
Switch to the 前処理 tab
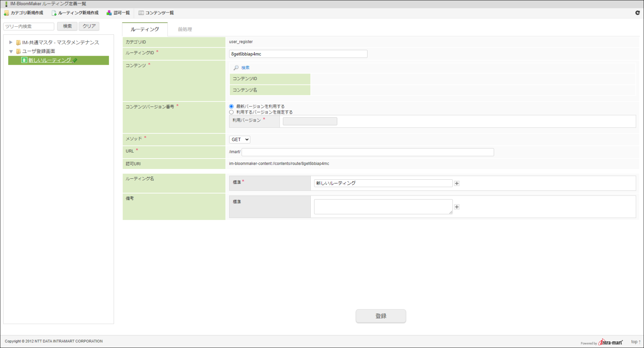click(185, 30)
